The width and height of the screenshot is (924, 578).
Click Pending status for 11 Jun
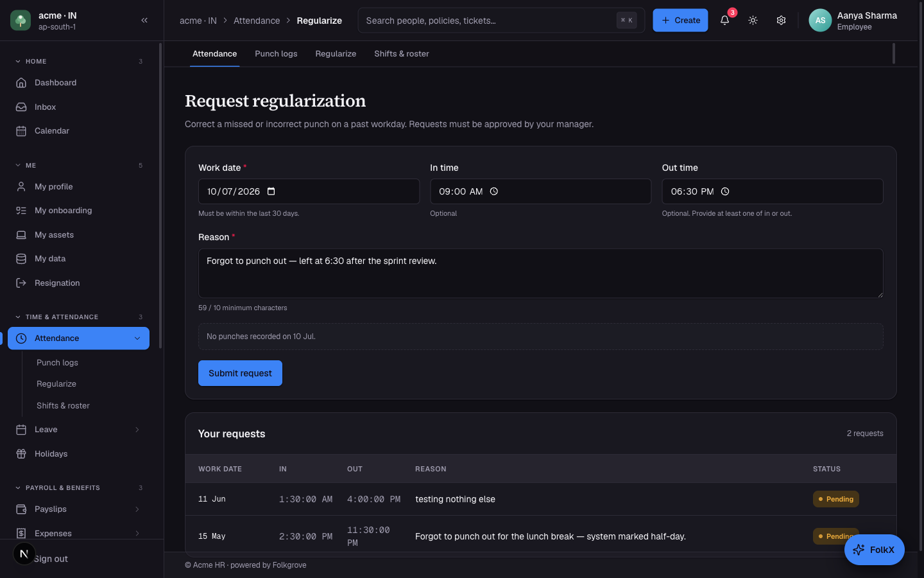835,499
